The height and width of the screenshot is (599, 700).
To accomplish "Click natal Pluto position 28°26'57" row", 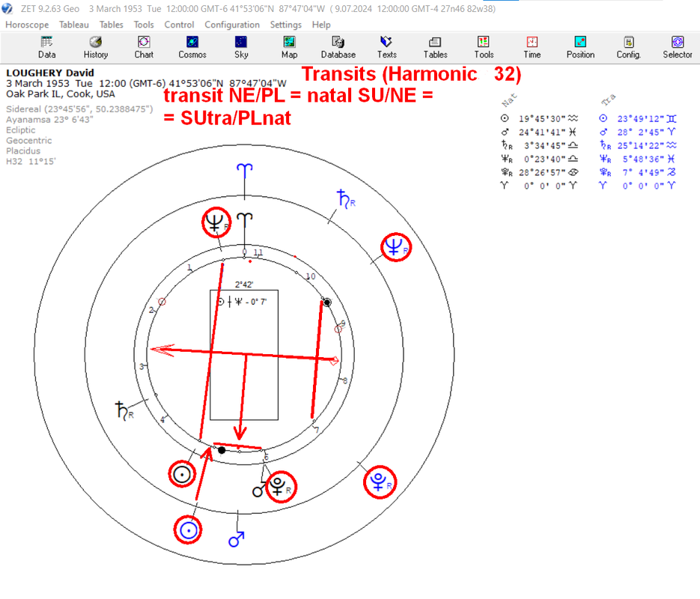I will click(x=539, y=172).
